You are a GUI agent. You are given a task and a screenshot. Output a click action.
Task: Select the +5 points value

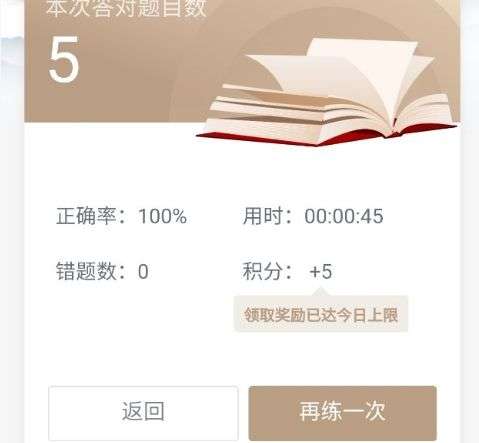(x=321, y=272)
